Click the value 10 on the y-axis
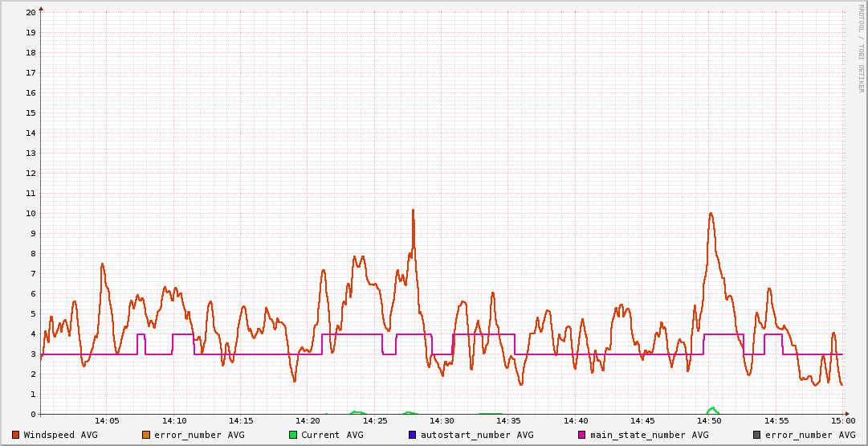Image resolution: width=868 pixels, height=446 pixels. click(x=31, y=213)
